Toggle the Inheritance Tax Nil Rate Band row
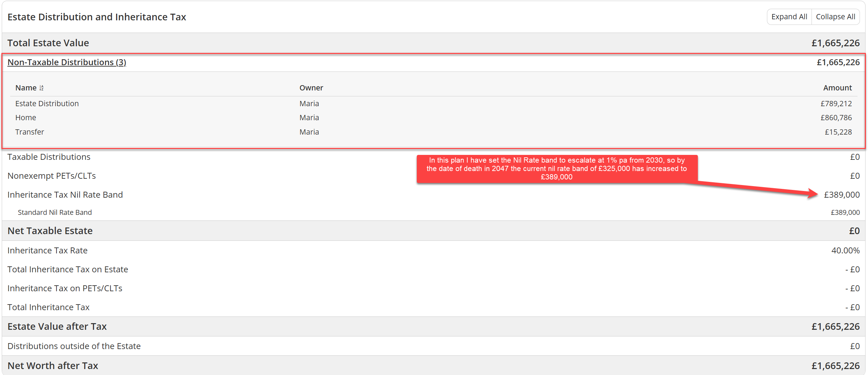 [x=65, y=195]
